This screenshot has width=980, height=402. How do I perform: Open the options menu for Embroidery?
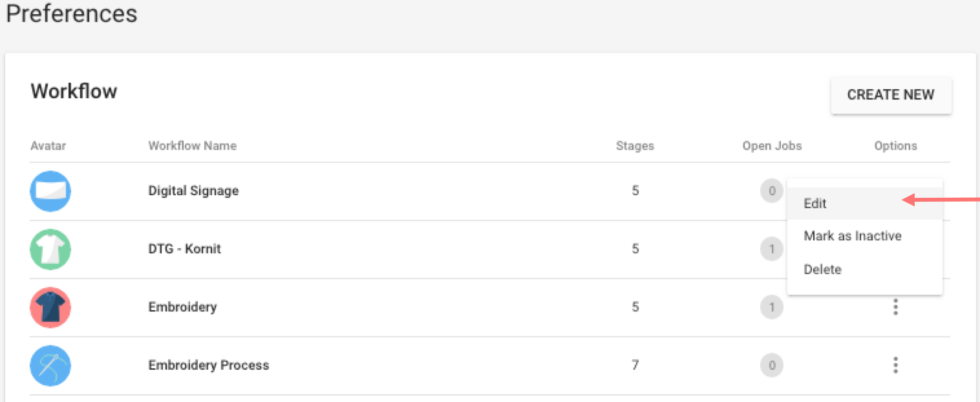(x=895, y=308)
